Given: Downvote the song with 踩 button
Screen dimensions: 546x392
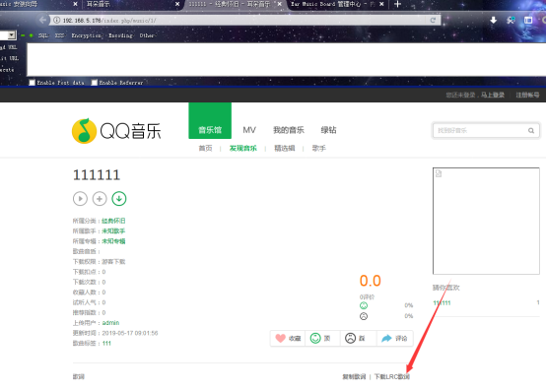Looking at the screenshot, I should [x=359, y=339].
